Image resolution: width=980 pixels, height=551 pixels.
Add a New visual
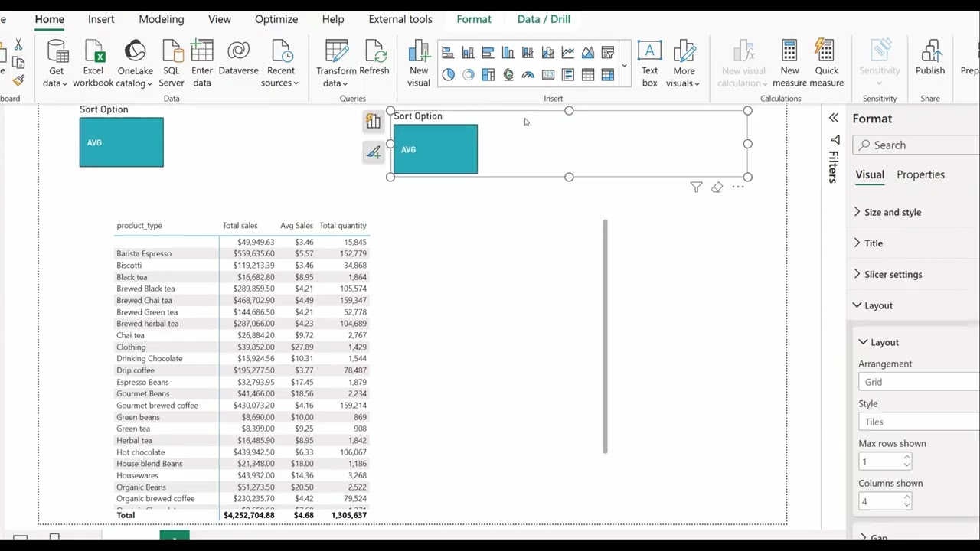(x=419, y=64)
